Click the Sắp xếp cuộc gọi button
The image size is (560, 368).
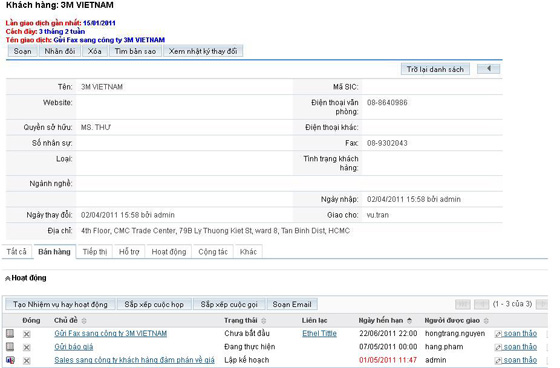pos(229,304)
